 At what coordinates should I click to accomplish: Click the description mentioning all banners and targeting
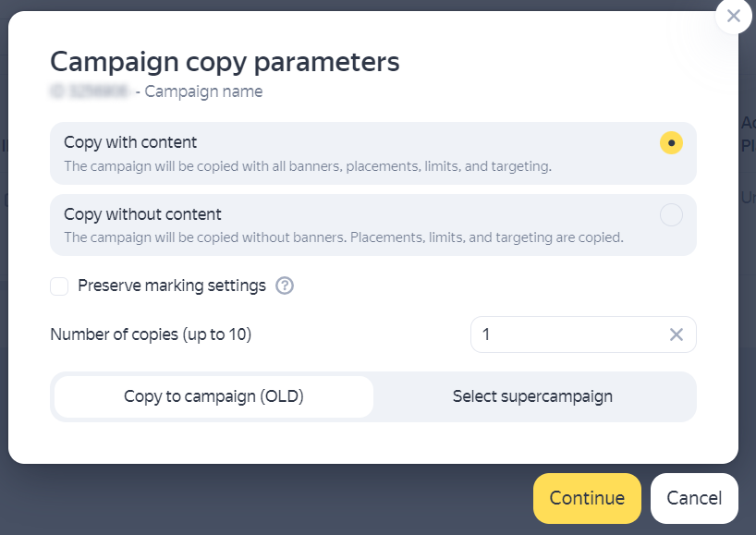307,166
